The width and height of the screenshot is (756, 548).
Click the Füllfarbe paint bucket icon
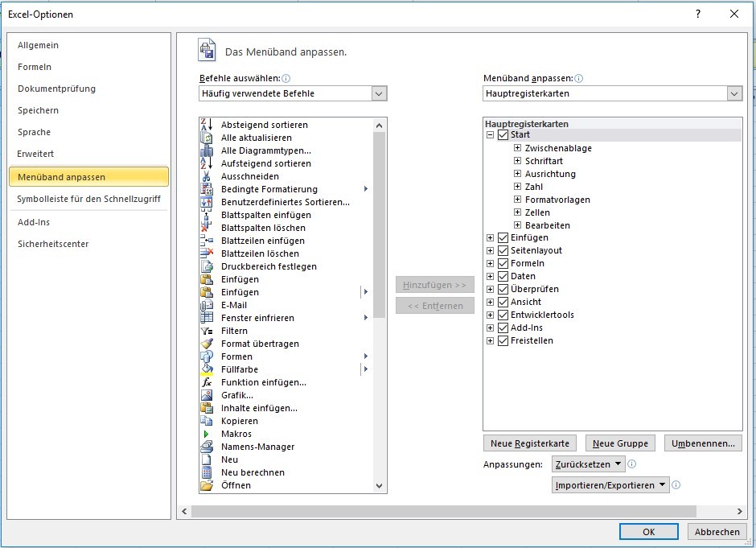(207, 369)
